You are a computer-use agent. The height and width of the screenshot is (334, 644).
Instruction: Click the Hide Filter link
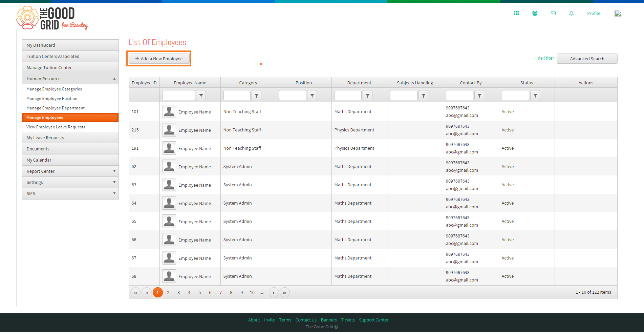tap(543, 58)
